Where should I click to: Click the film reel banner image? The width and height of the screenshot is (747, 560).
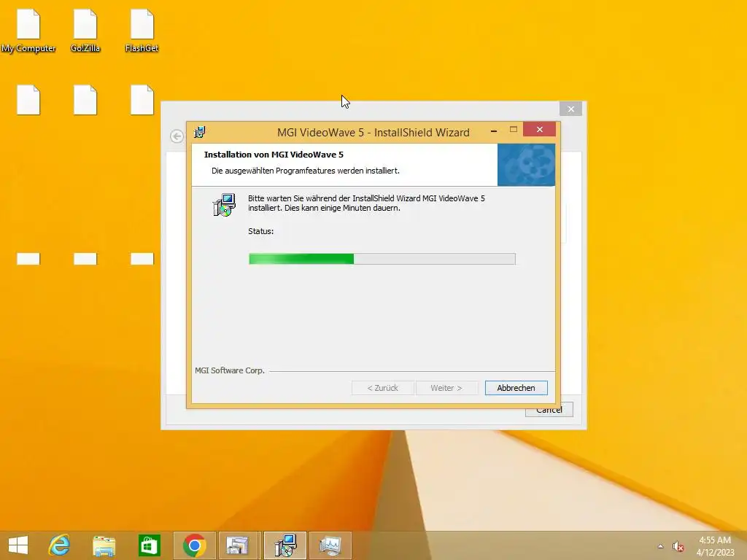point(526,165)
